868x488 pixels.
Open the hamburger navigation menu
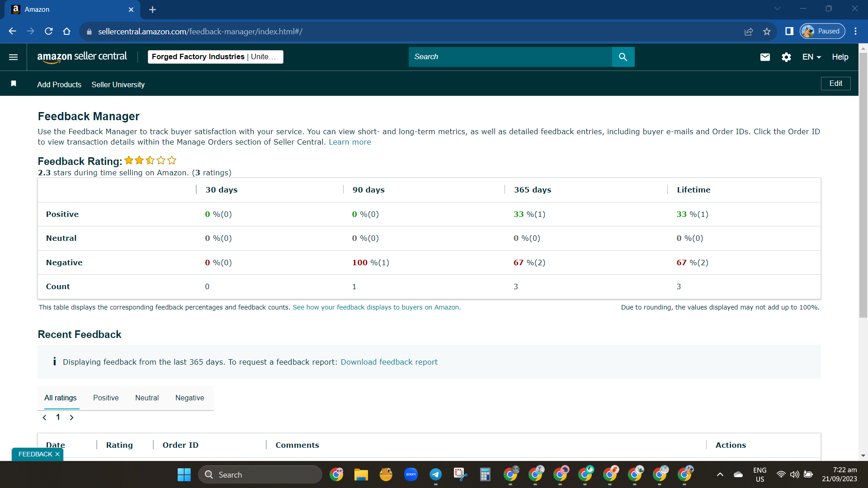point(14,57)
